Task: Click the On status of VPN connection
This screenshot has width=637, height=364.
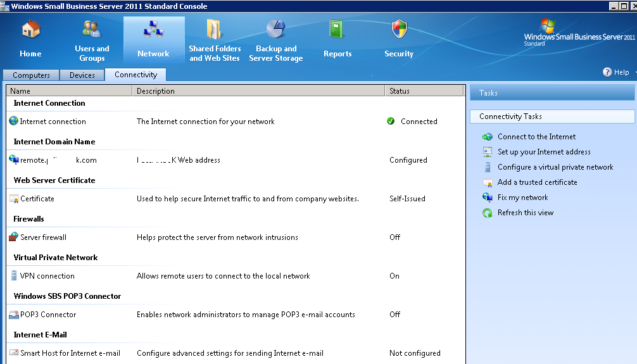Action: [x=394, y=276]
